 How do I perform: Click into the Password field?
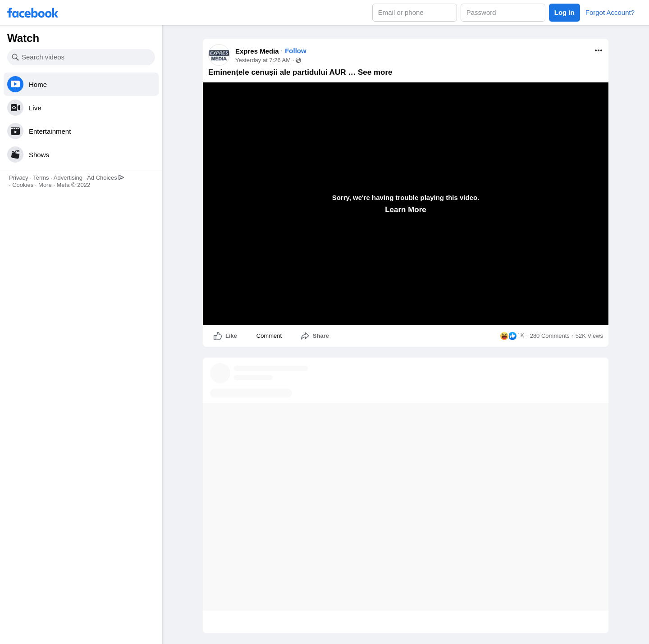[503, 13]
